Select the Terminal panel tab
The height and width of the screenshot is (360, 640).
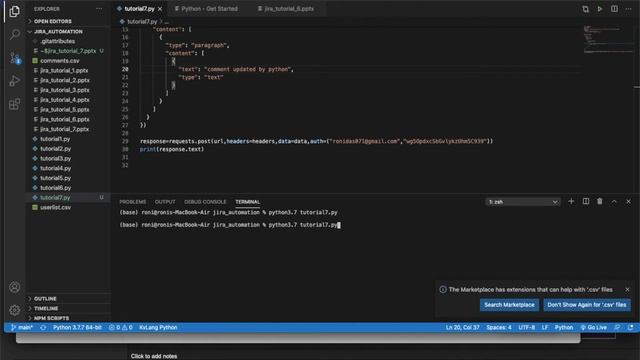point(247,202)
